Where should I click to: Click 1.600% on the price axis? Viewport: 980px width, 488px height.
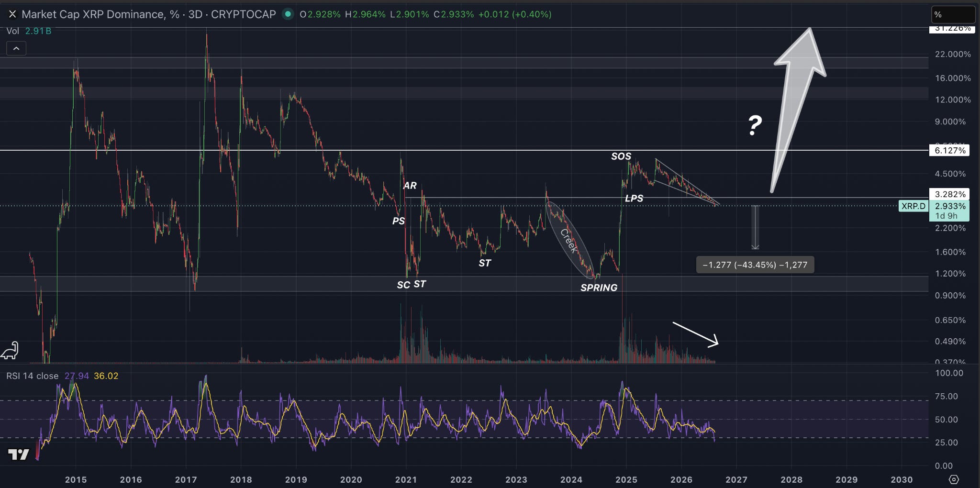pos(950,252)
